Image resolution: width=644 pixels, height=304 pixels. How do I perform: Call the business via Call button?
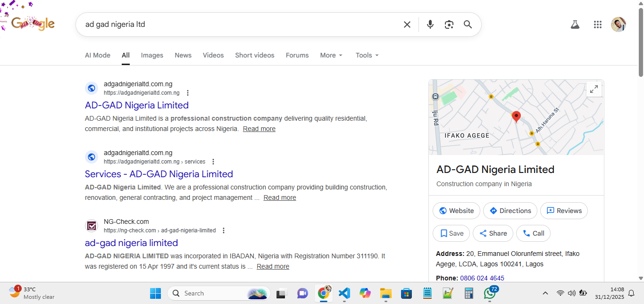(x=533, y=233)
